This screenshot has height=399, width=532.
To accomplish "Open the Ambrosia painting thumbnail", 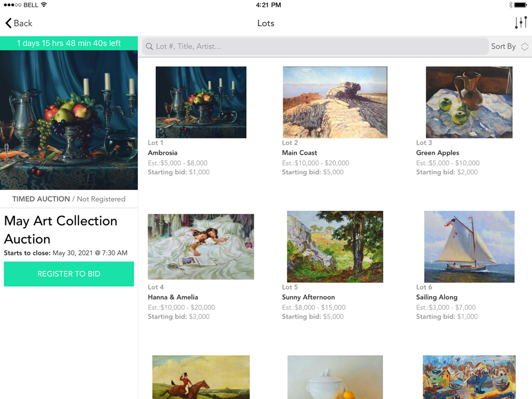I will pyautogui.click(x=201, y=102).
